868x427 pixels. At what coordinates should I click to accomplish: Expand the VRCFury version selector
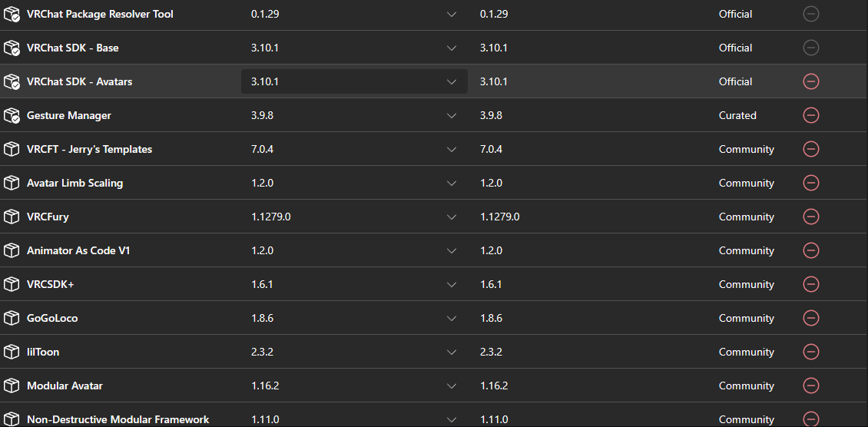(354, 217)
